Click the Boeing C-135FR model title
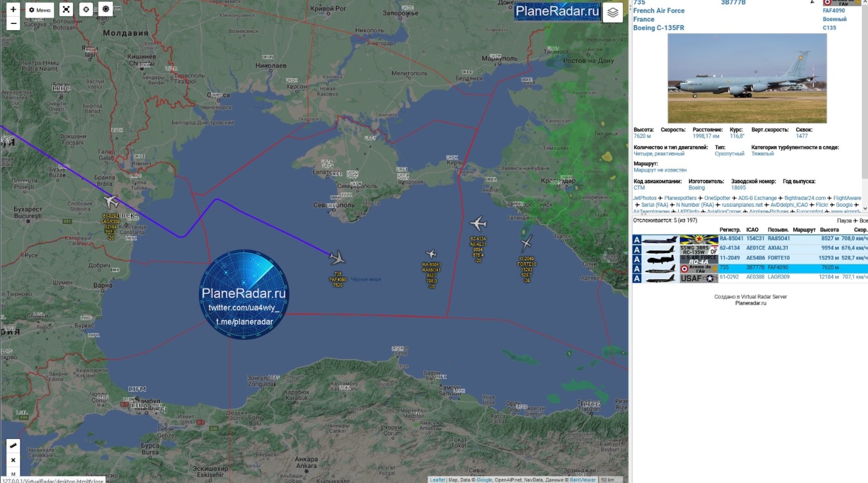Screen dimensions: 868x483 point(659,28)
